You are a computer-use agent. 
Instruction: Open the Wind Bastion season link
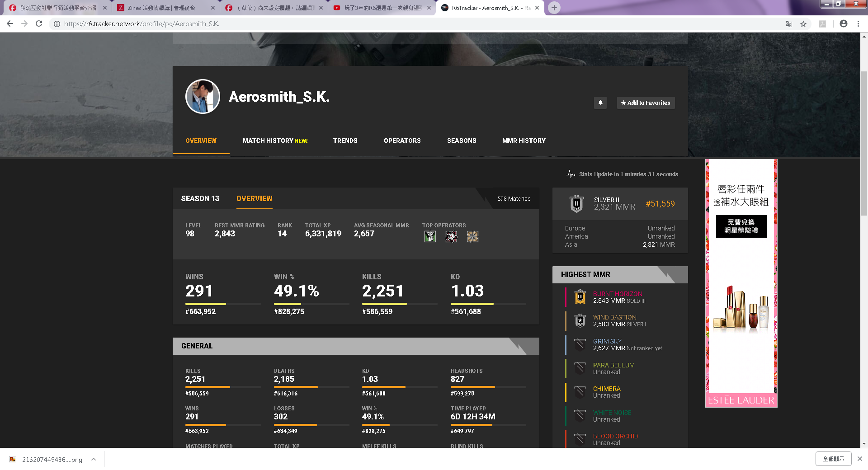click(x=614, y=317)
